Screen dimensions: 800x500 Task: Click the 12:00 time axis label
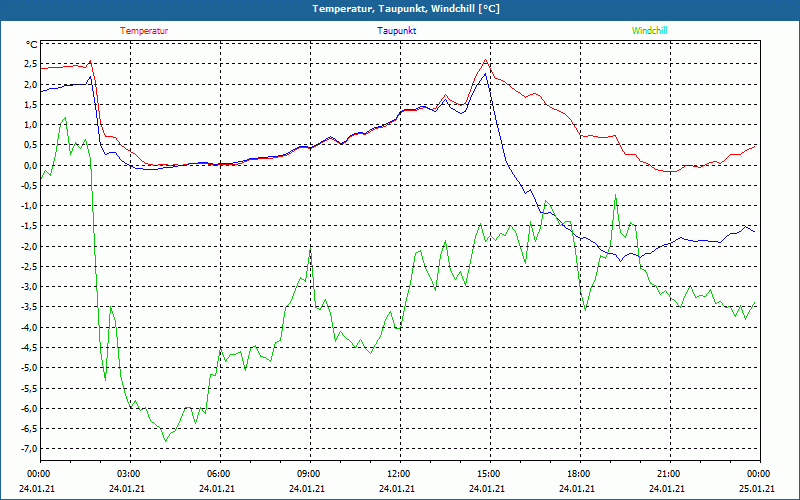tap(399, 474)
